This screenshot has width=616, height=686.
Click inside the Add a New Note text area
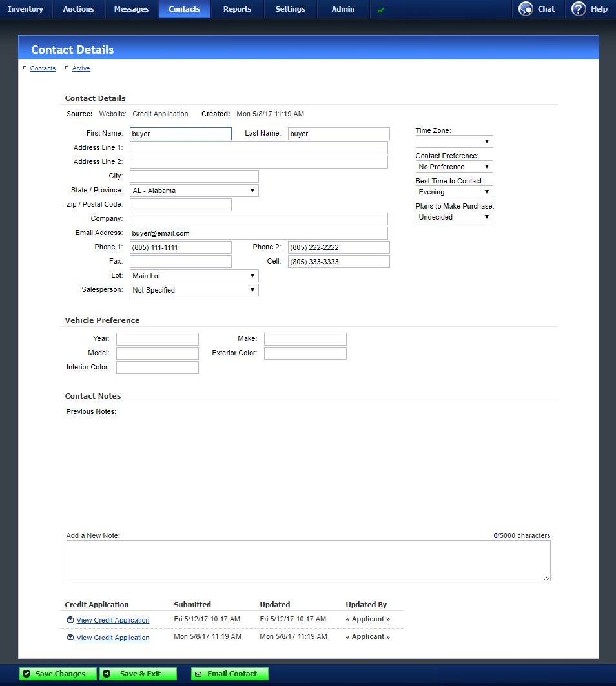pyautogui.click(x=308, y=560)
